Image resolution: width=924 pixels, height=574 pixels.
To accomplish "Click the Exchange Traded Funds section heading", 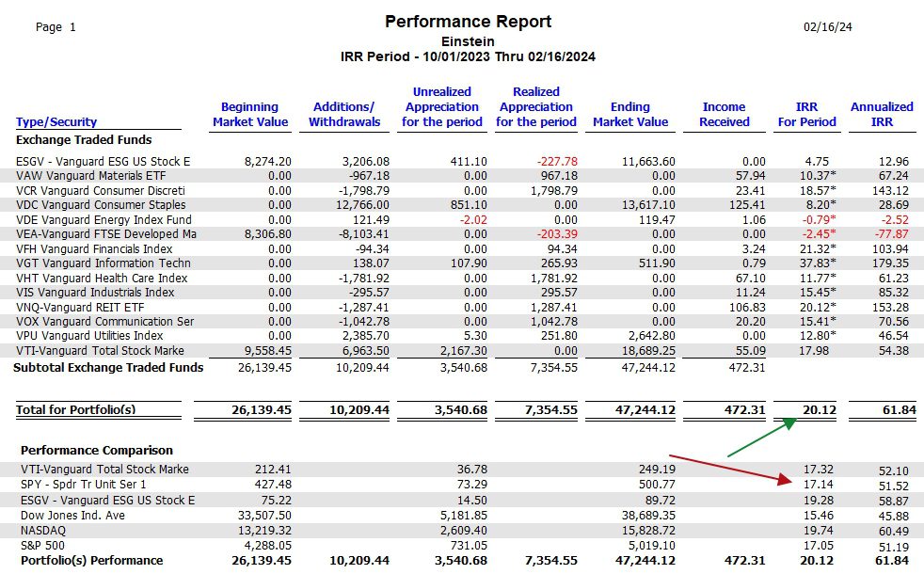I will (84, 139).
